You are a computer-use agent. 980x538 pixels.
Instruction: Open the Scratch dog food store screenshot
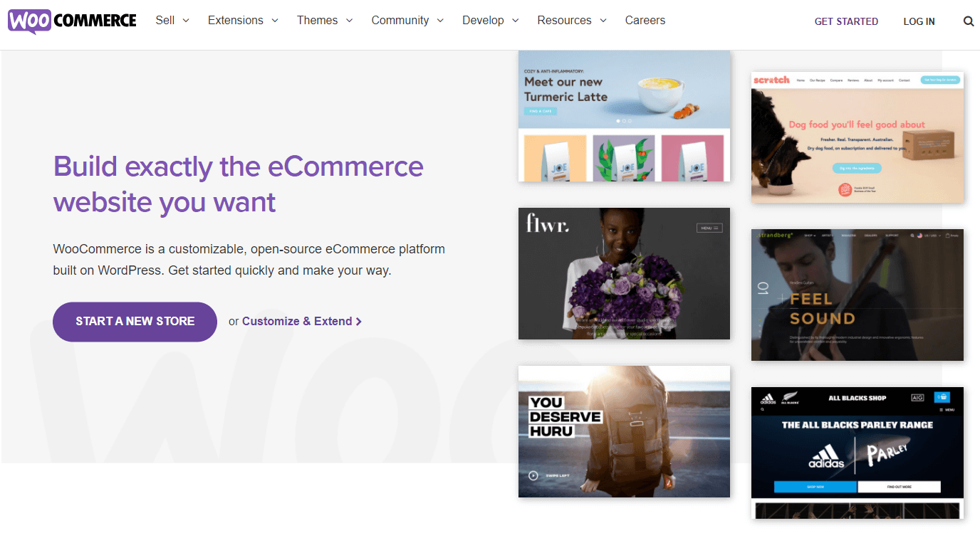click(x=857, y=137)
